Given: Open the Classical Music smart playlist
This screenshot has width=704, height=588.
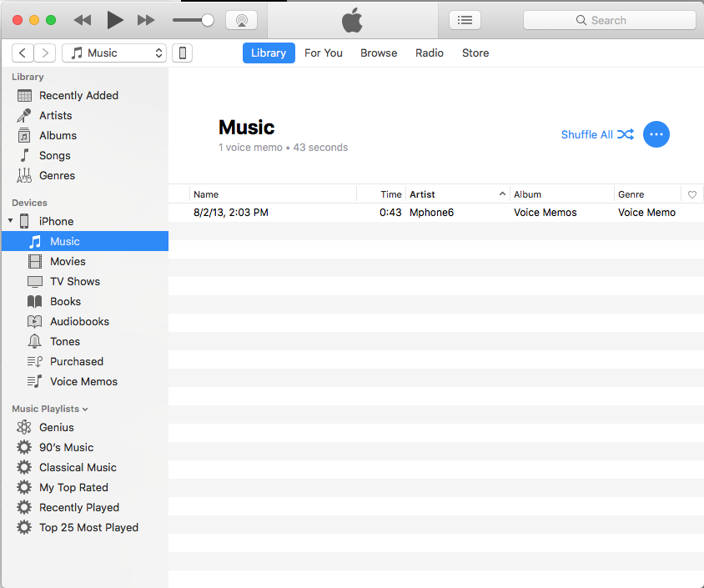Looking at the screenshot, I should coord(85,467).
